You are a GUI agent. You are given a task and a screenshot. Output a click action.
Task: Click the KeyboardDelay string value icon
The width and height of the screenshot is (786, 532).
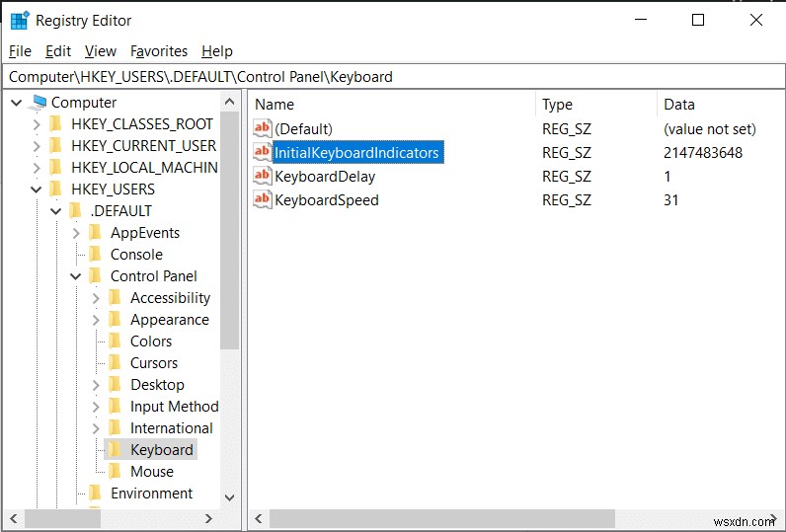(x=263, y=177)
